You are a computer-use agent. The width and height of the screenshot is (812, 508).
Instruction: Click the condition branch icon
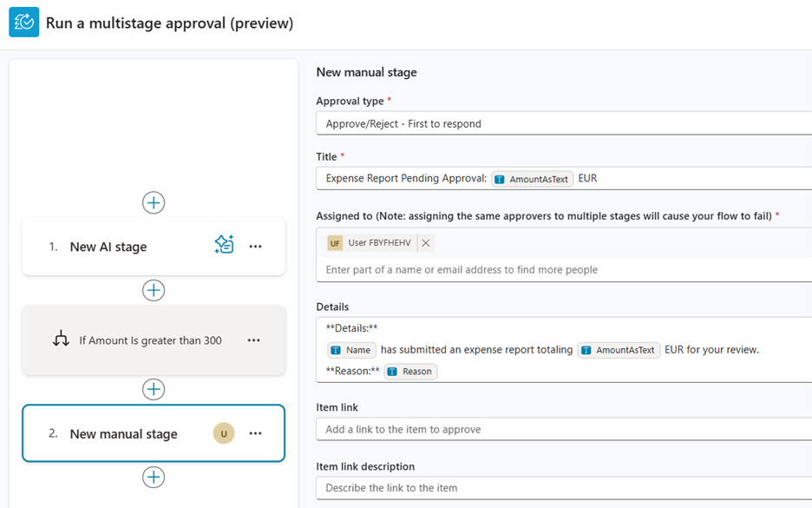[x=61, y=340]
